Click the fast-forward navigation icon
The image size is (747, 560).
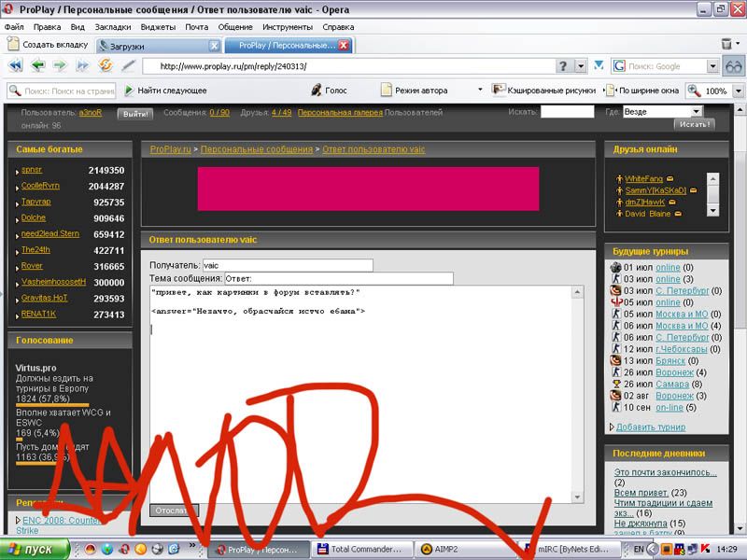pos(82,65)
